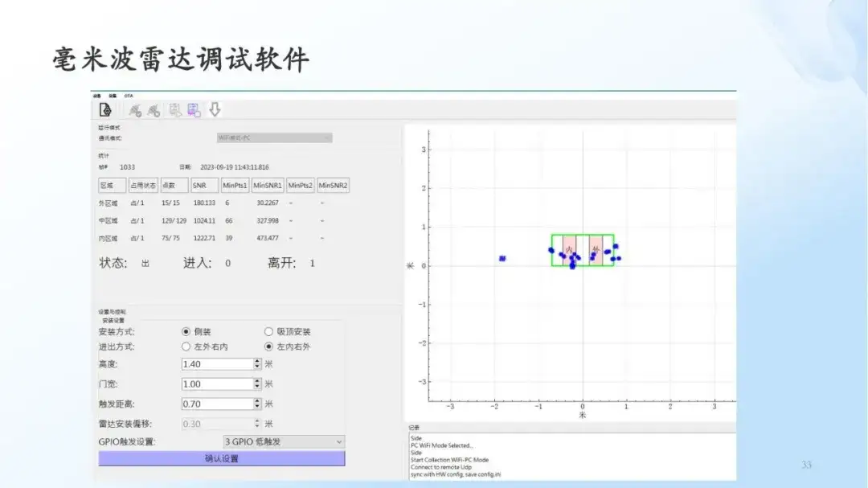Click log line 'Start Collection WiFi-PC Mode'

coord(449,460)
